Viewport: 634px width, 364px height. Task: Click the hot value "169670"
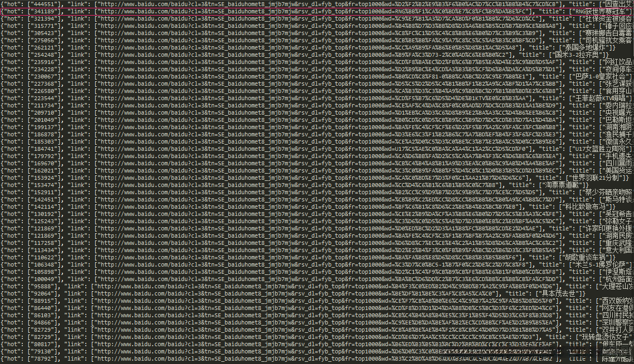point(45,163)
